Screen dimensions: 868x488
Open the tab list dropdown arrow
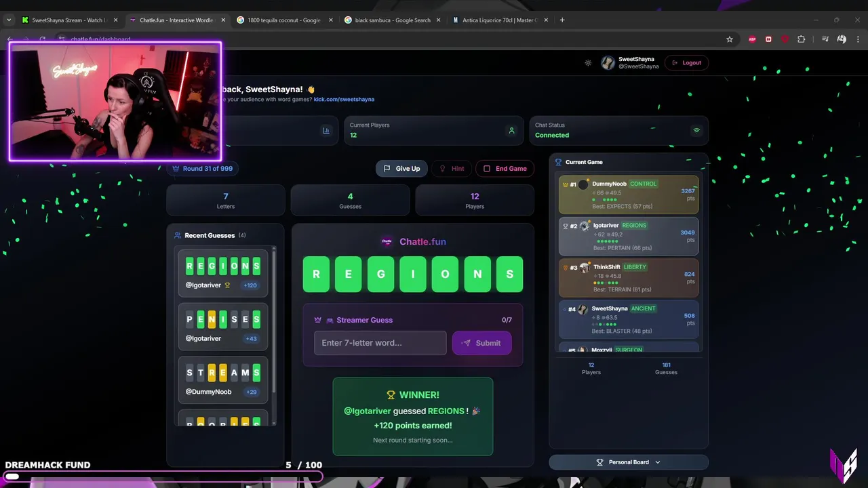[x=9, y=20]
